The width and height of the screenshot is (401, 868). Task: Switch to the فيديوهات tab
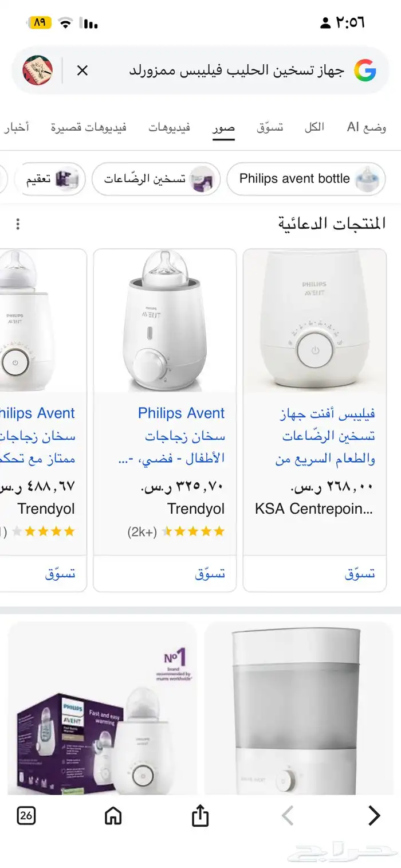point(170,127)
